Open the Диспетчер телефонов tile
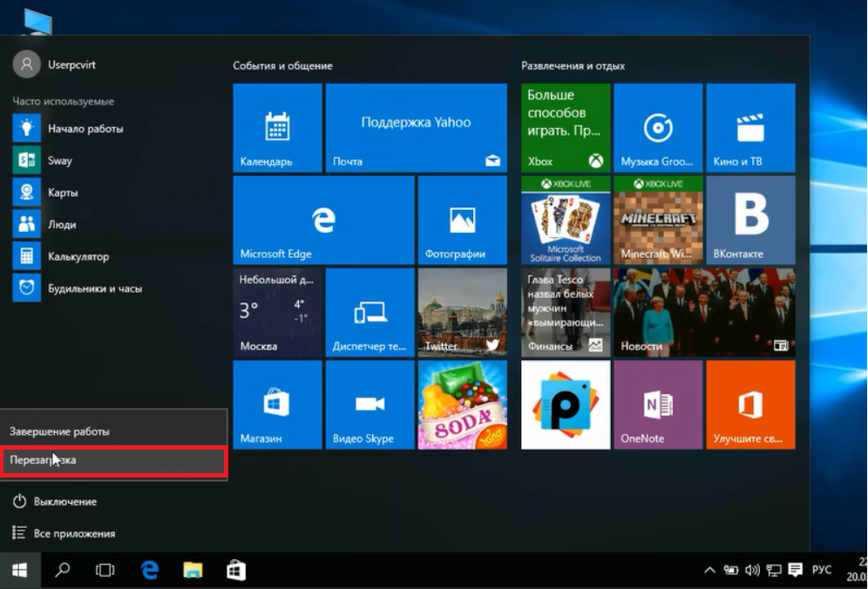Viewport: 868px width, 589px height. [370, 313]
